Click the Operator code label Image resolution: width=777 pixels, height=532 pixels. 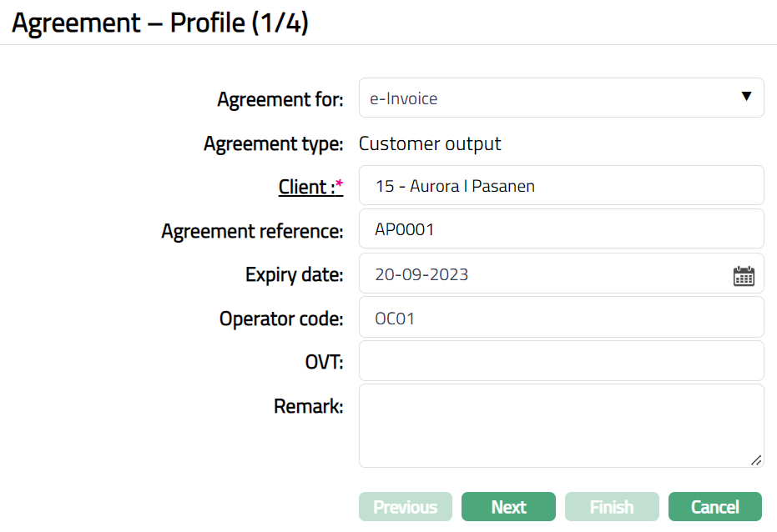tap(281, 319)
